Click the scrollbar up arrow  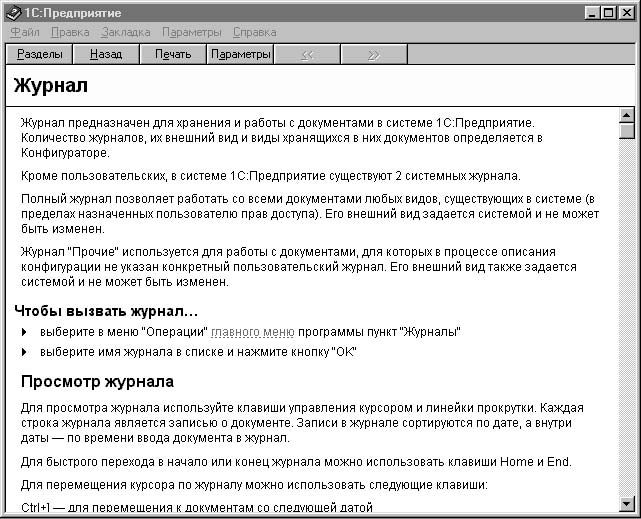(x=627, y=115)
